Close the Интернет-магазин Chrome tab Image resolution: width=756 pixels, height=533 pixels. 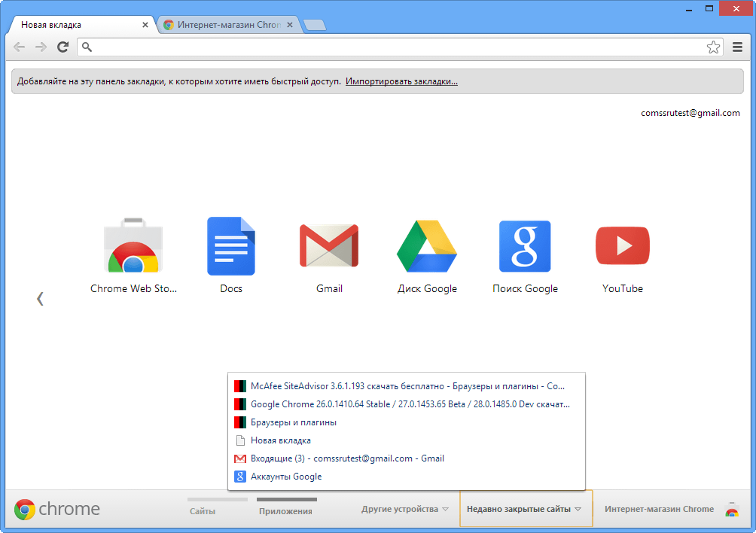click(289, 25)
